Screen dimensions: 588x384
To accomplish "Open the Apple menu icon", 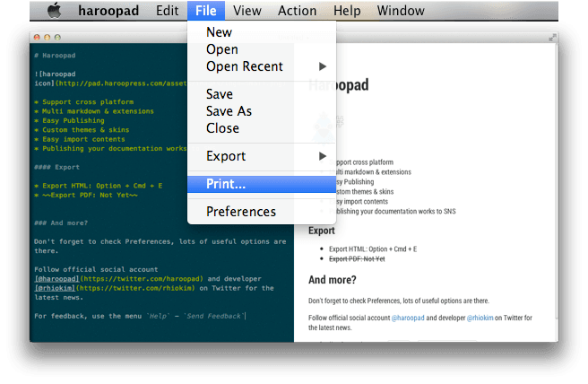I will point(54,11).
